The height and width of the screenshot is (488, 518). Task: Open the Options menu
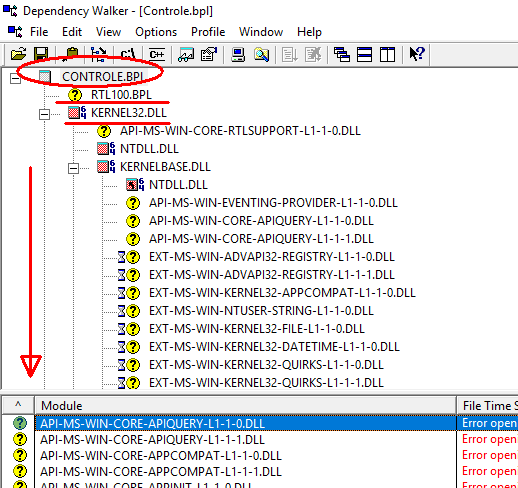[156, 32]
